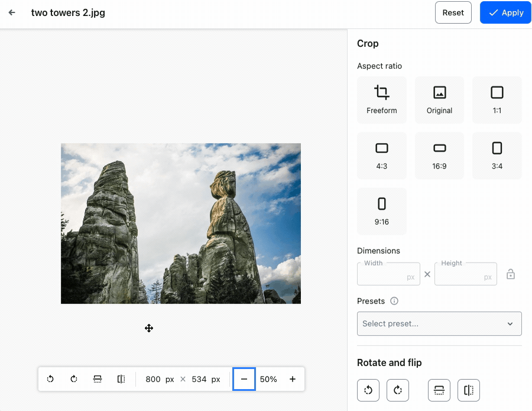Toggle the aspect ratio lock icon
532x411 pixels.
511,274
